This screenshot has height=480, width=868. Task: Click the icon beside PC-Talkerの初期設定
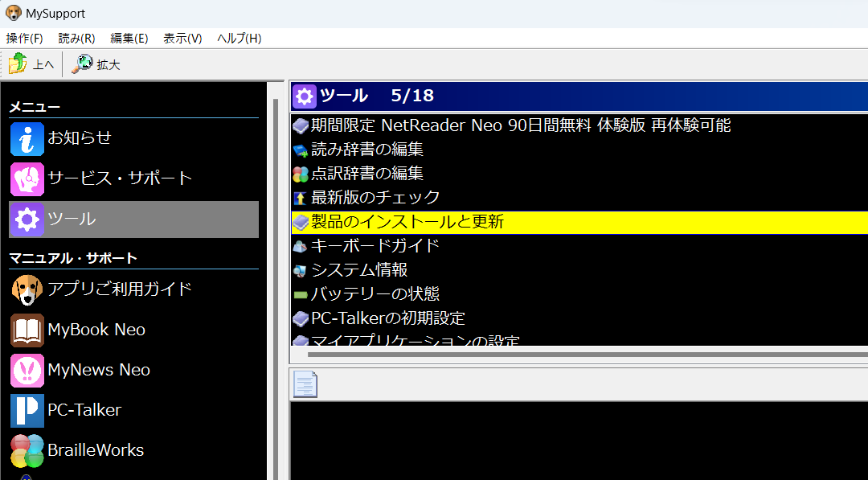pos(300,319)
